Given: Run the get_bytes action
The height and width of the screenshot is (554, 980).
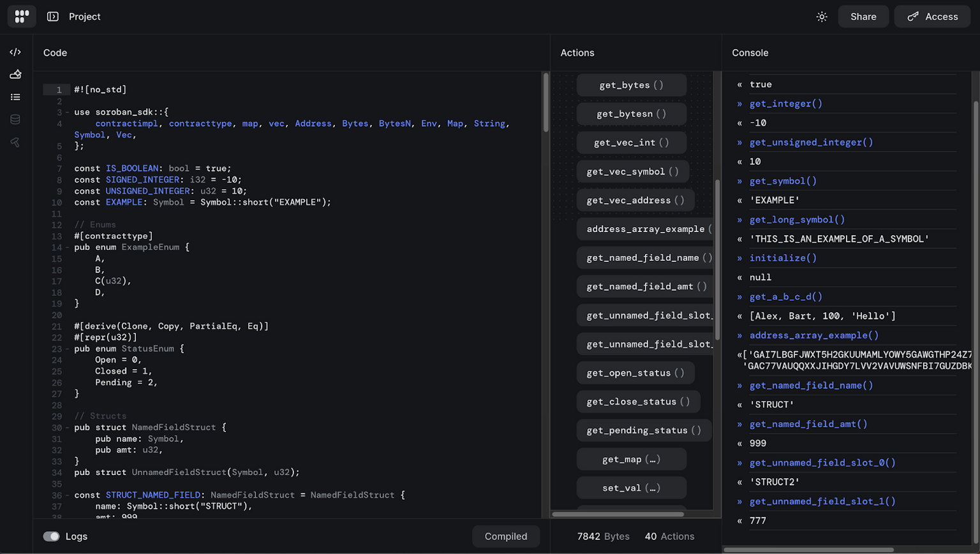Looking at the screenshot, I should tap(631, 85).
